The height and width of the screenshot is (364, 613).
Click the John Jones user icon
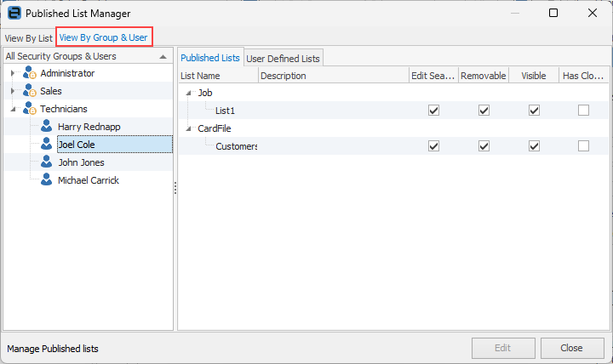[x=47, y=162]
